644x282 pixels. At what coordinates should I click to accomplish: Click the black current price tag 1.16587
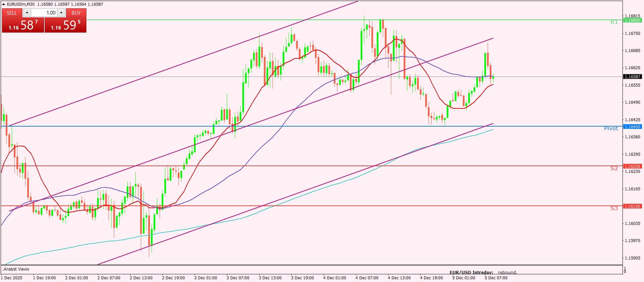632,77
